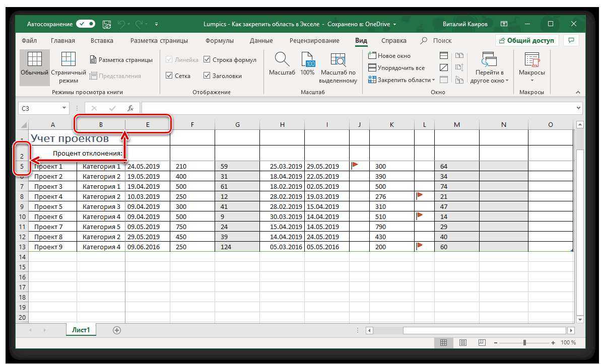This screenshot has width=601, height=364.
Task: Click cell with date 30.03.2019
Action: click(x=282, y=216)
